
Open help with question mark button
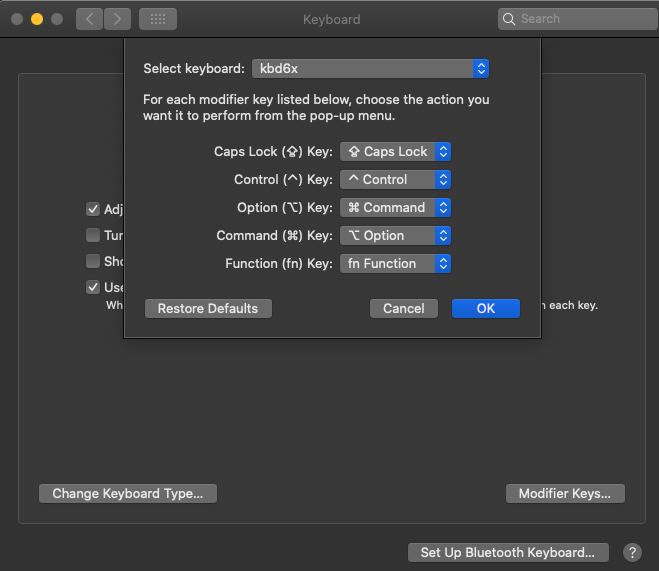point(632,552)
